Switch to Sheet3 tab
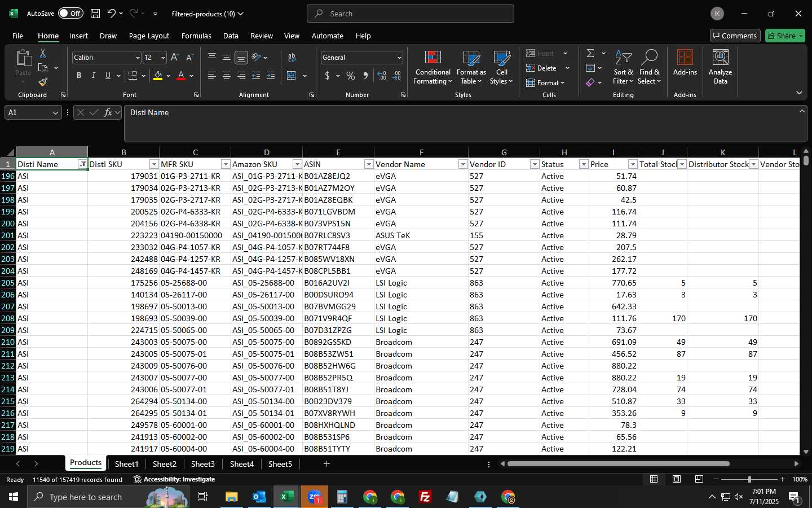This screenshot has width=812, height=508. click(x=202, y=464)
